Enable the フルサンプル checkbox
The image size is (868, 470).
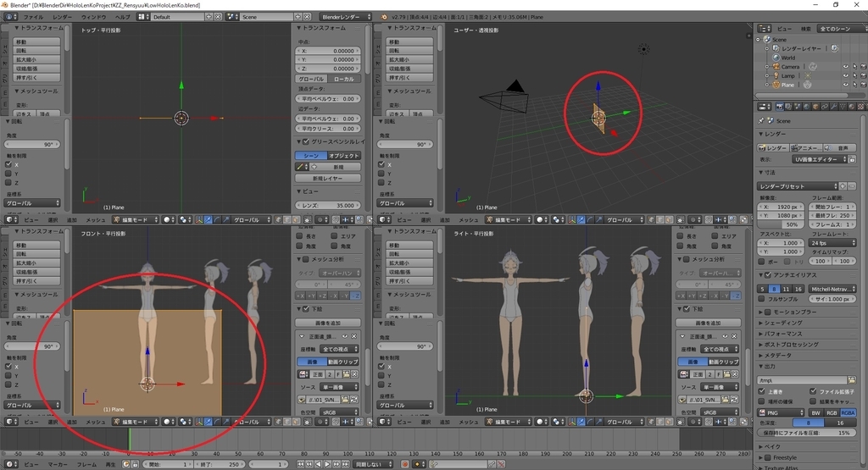point(762,299)
